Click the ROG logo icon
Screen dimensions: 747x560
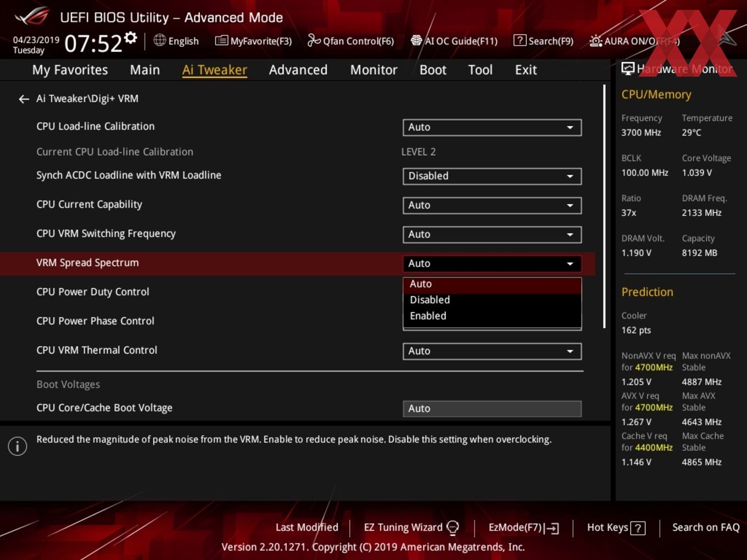[x=32, y=16]
